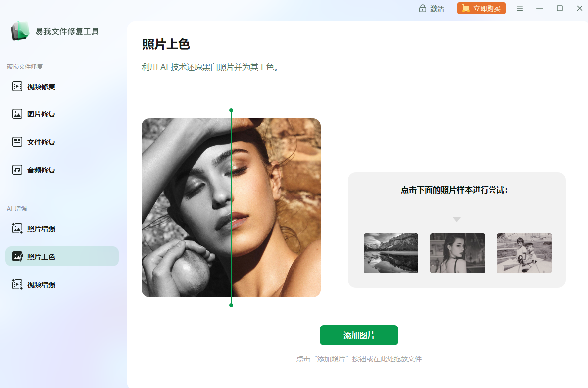Click the photo enhance (照片增强) icon

(x=17, y=228)
